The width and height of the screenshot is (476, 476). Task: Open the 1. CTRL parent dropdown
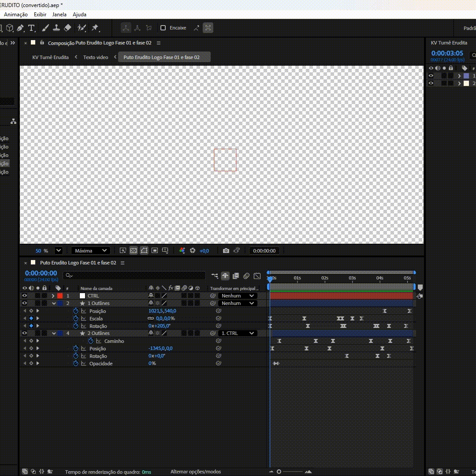(238, 333)
